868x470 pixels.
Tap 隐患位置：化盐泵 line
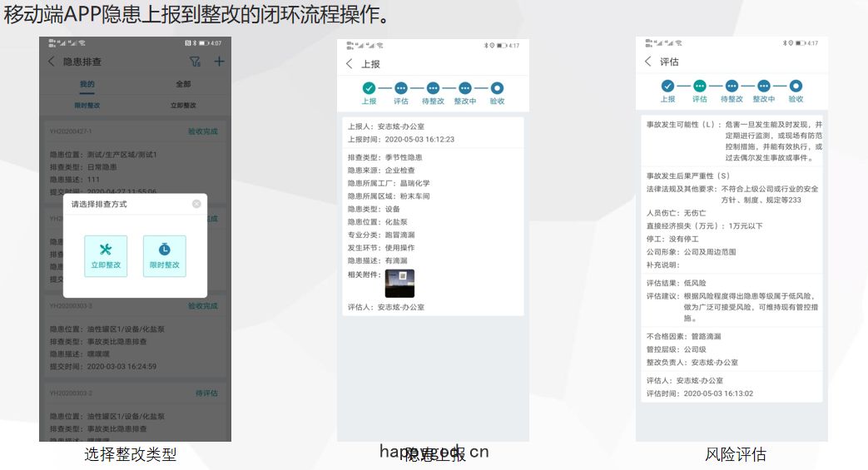click(x=378, y=222)
